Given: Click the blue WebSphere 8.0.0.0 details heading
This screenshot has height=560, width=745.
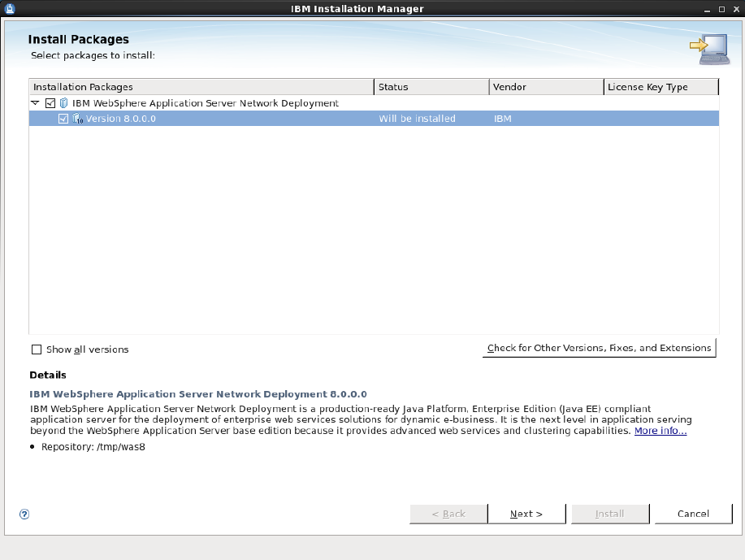Looking at the screenshot, I should [x=198, y=394].
